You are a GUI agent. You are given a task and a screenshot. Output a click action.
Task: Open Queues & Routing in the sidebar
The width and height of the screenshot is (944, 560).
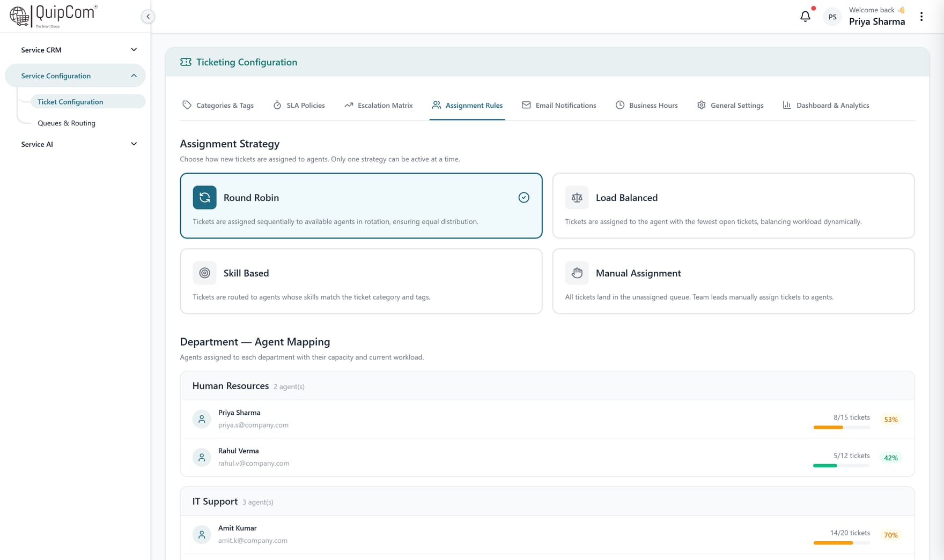pyautogui.click(x=67, y=123)
